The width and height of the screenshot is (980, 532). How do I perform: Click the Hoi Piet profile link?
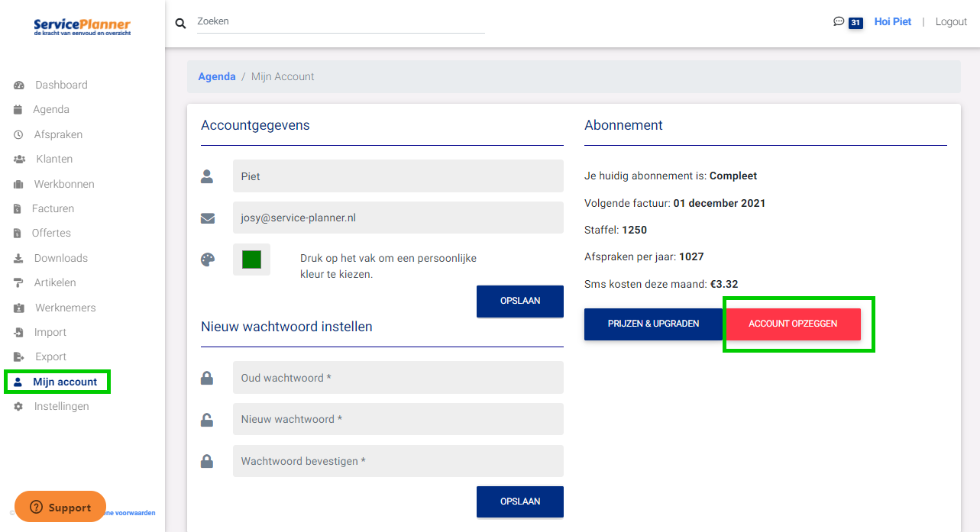pos(893,21)
